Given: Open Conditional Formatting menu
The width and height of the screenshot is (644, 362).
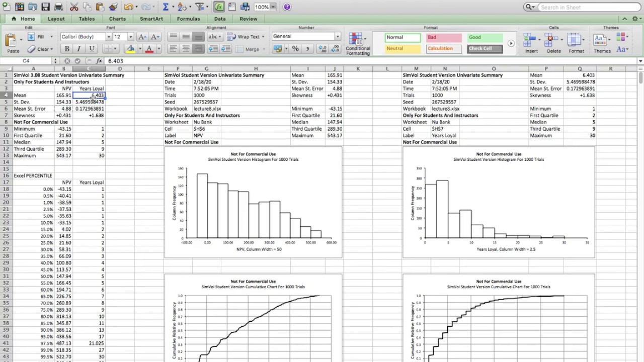Looking at the screenshot, I should tap(358, 44).
